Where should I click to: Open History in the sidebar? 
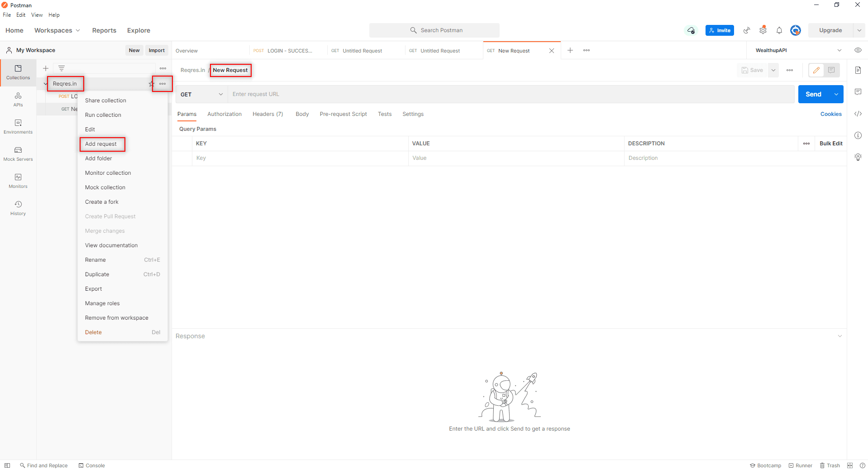click(18, 208)
